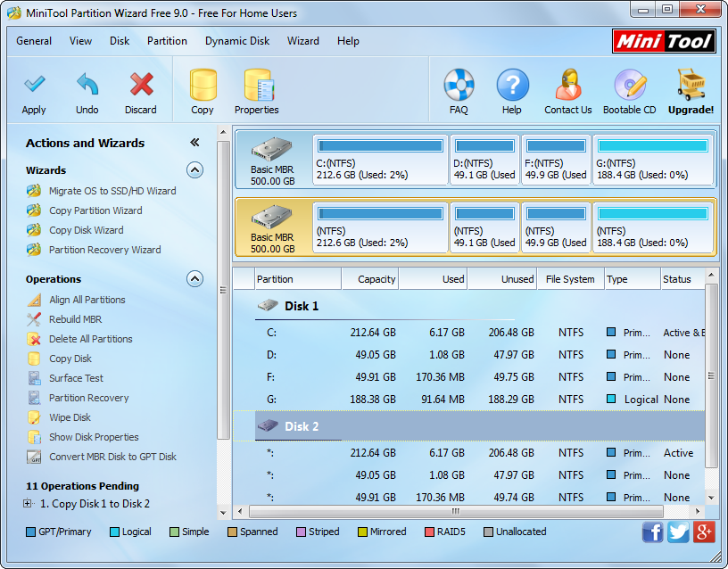
Task: Select the C: partition row
Action: tap(469, 333)
